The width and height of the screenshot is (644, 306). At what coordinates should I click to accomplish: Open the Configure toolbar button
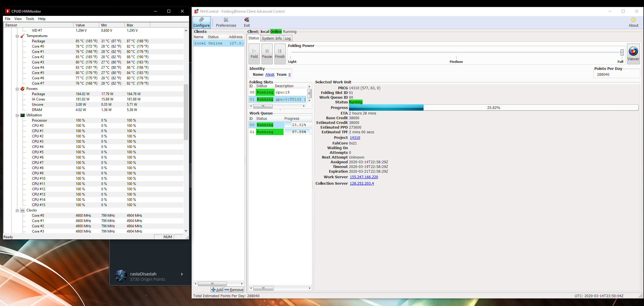201,22
